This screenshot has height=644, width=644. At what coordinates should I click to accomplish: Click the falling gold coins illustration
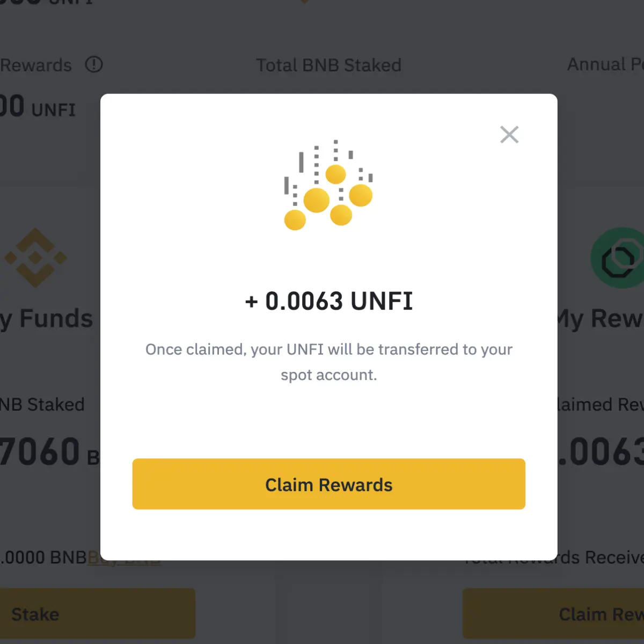[328, 185]
